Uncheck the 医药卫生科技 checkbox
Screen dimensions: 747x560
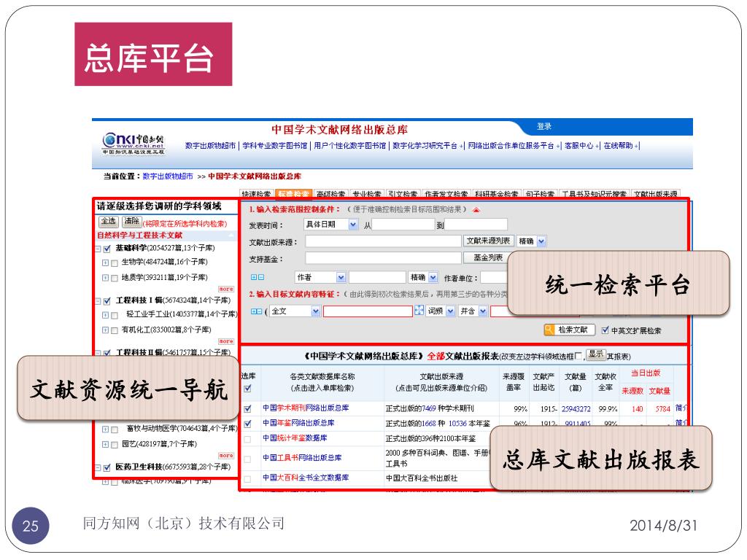(x=107, y=467)
